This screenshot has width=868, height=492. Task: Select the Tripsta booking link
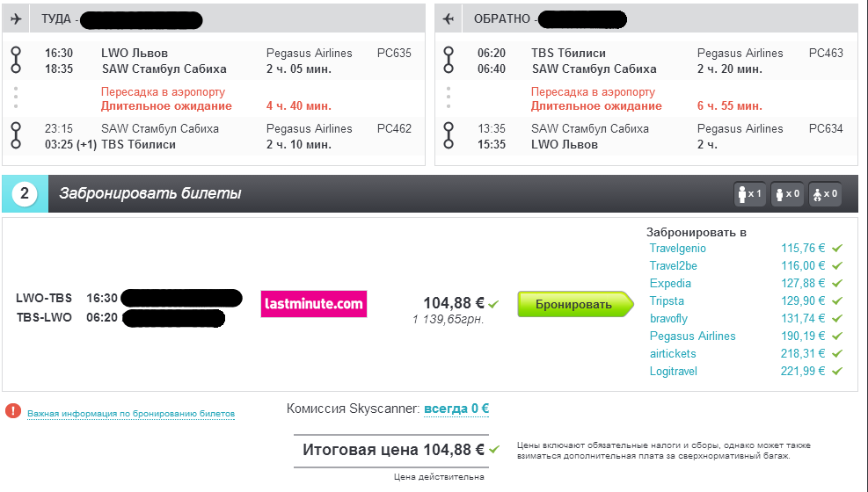pos(667,301)
